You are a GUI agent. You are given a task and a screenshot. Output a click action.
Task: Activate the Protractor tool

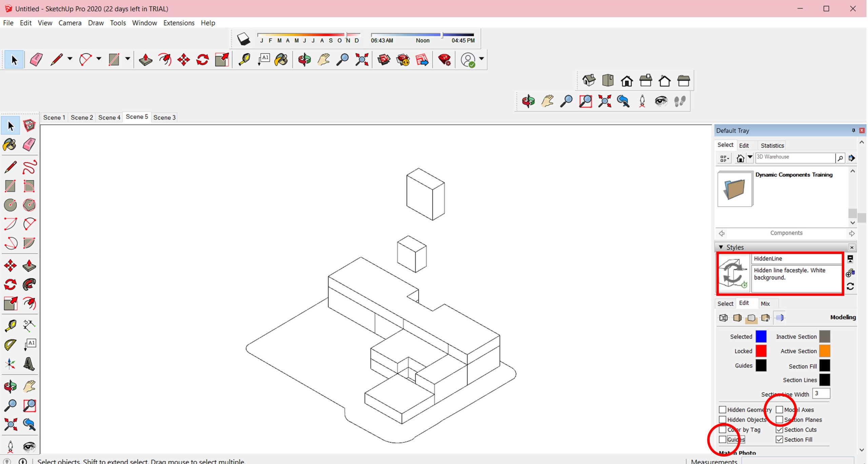point(10,345)
